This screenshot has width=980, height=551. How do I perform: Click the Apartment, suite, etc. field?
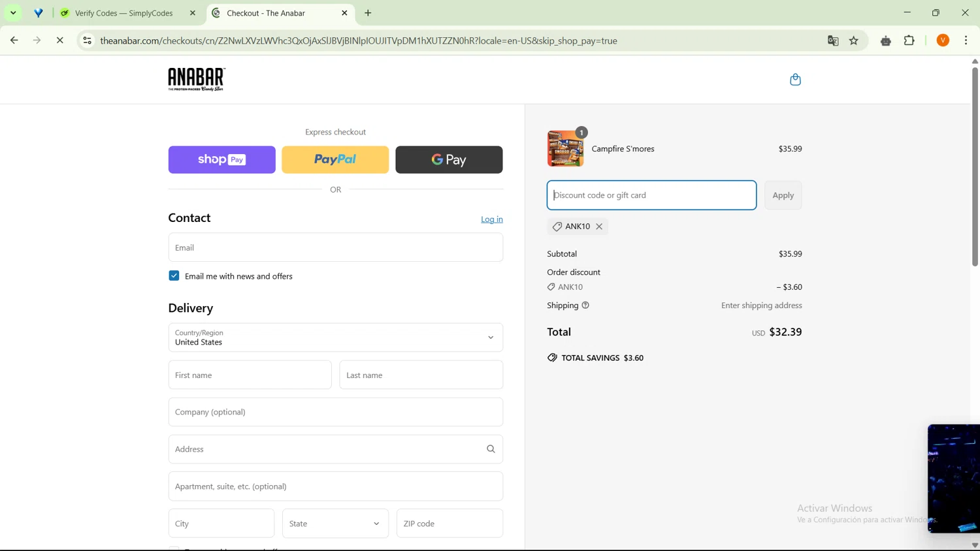tap(336, 486)
